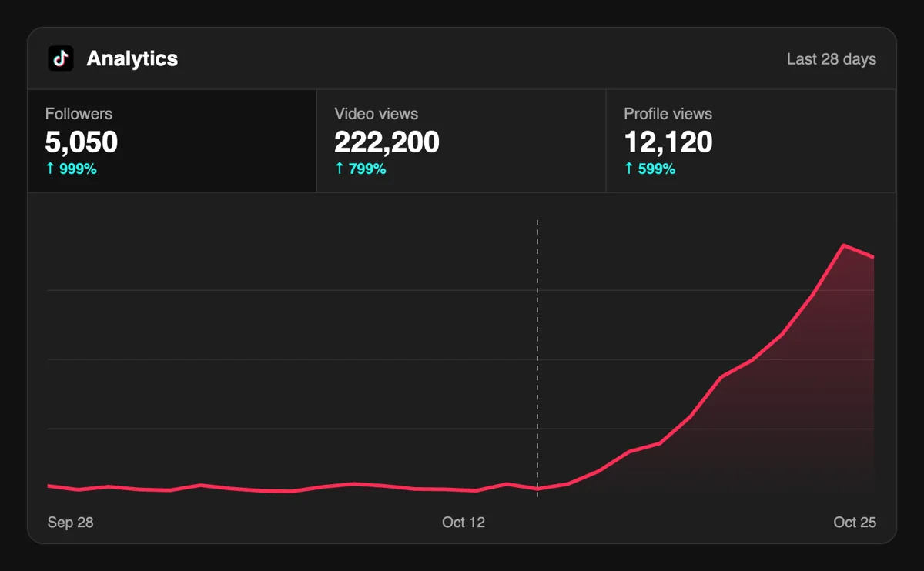Click the 599% growth indicator
The height and width of the screenshot is (571, 924).
point(650,169)
